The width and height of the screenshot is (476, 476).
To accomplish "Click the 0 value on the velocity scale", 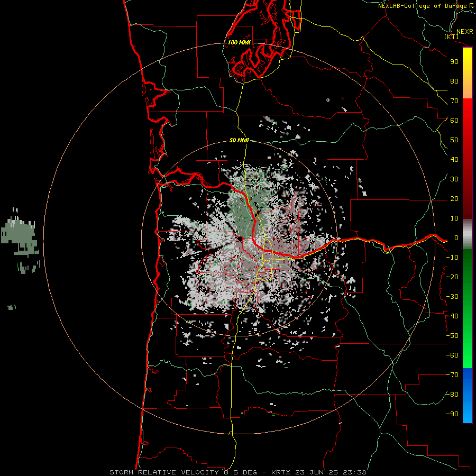I will [456, 237].
